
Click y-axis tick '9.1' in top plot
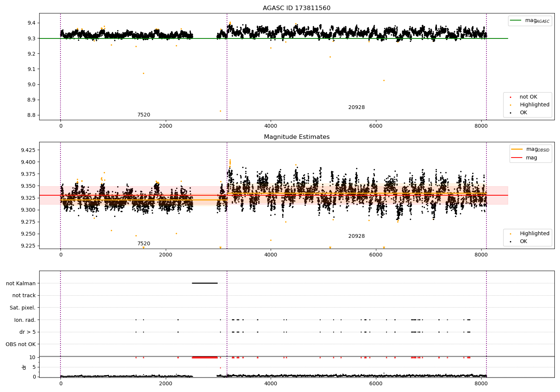[31, 69]
